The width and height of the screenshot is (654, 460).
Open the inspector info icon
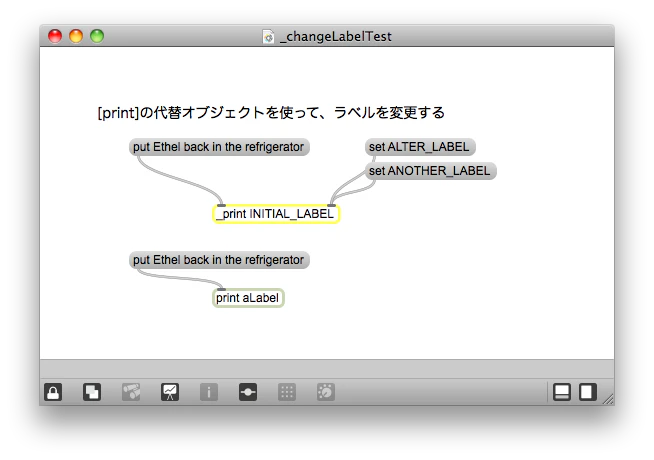point(209,392)
